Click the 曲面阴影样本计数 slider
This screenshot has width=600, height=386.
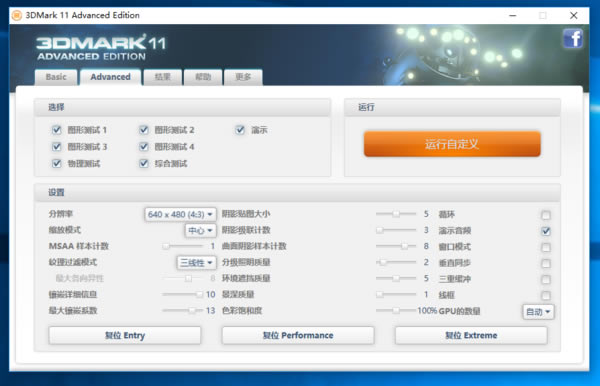(x=396, y=246)
